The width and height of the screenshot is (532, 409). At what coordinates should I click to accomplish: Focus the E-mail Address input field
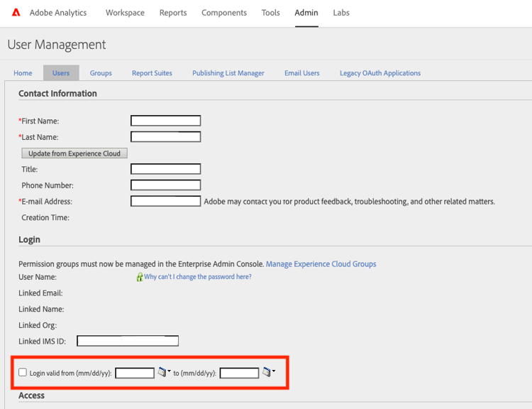[165, 201]
